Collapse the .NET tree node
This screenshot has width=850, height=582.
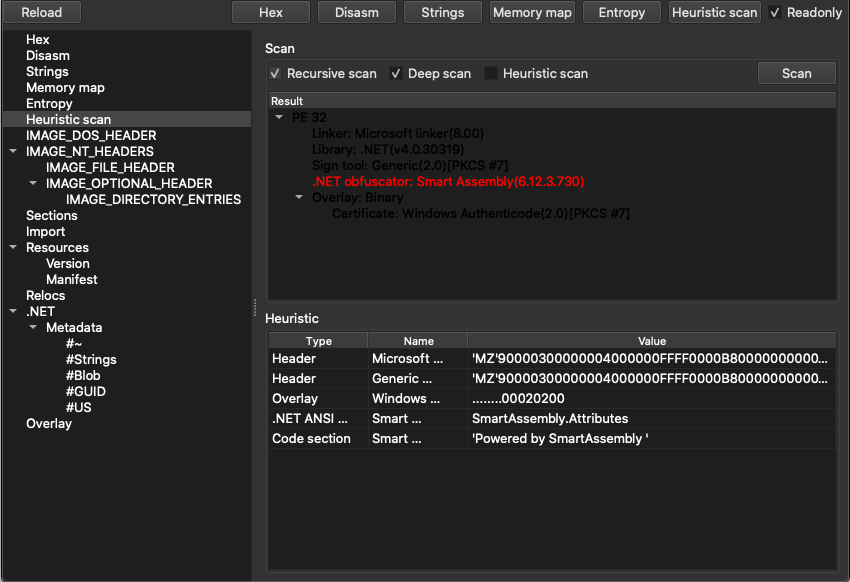coord(14,311)
